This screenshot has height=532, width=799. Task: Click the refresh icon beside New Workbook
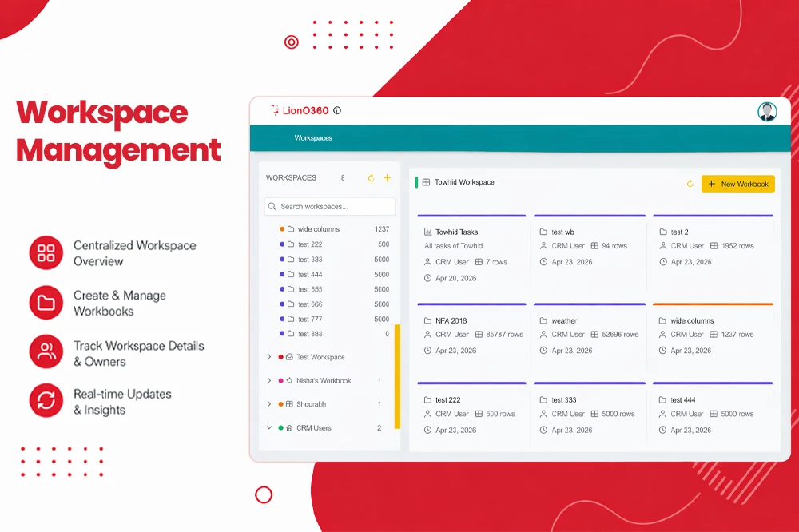[x=690, y=184]
